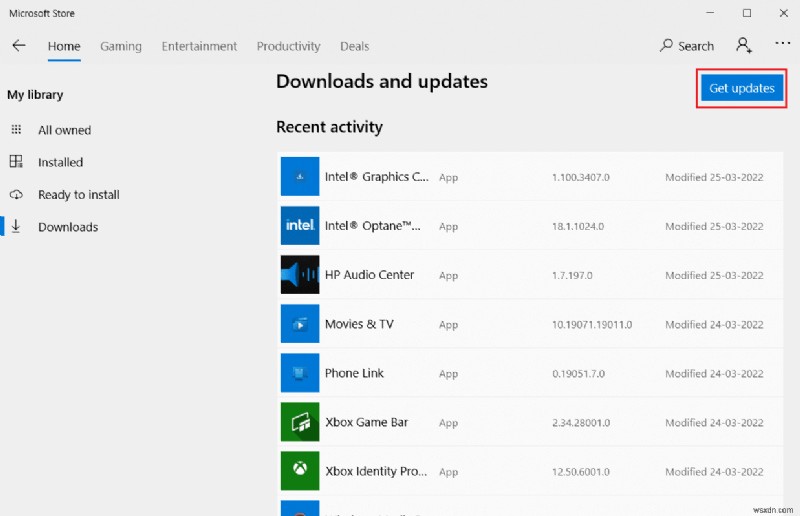Image resolution: width=800 pixels, height=516 pixels.
Task: Select Ready to install in library
Action: tap(79, 195)
